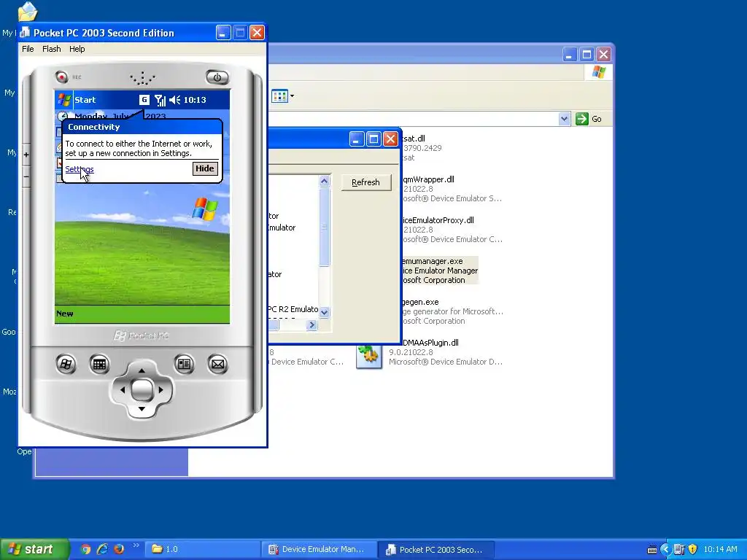Screen dimensions: 747x560
Task: Expand hidden system tray icons
Action: click(x=665, y=549)
